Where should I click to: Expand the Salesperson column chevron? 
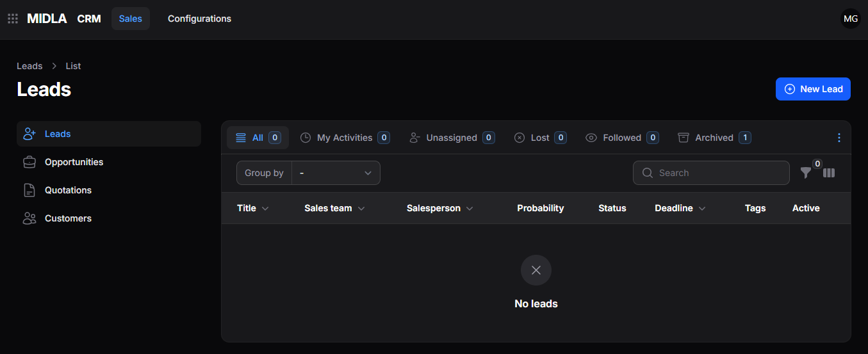coord(470,209)
